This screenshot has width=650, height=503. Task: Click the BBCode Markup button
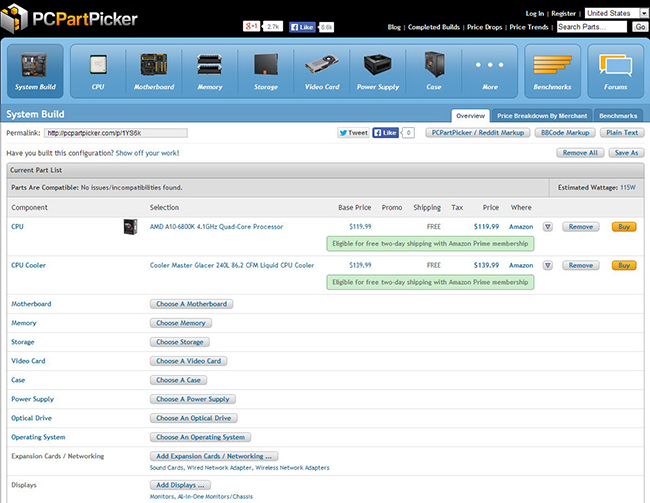tap(565, 133)
